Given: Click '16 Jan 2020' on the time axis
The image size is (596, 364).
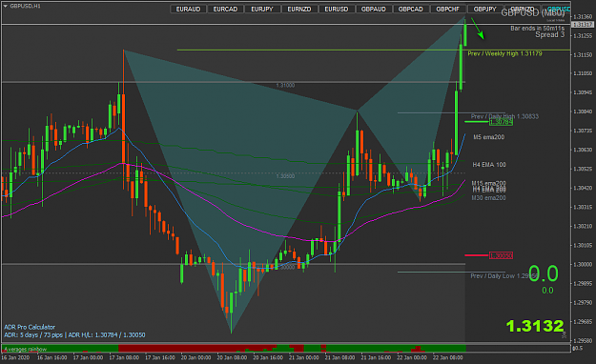Looking at the screenshot, I should pyautogui.click(x=15, y=357).
